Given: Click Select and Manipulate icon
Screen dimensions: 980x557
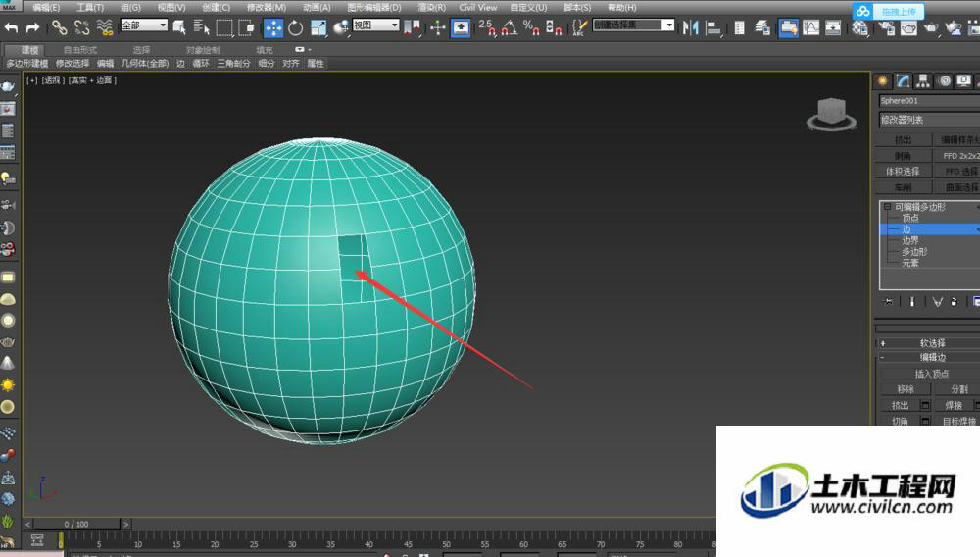Looking at the screenshot, I should point(437,27).
